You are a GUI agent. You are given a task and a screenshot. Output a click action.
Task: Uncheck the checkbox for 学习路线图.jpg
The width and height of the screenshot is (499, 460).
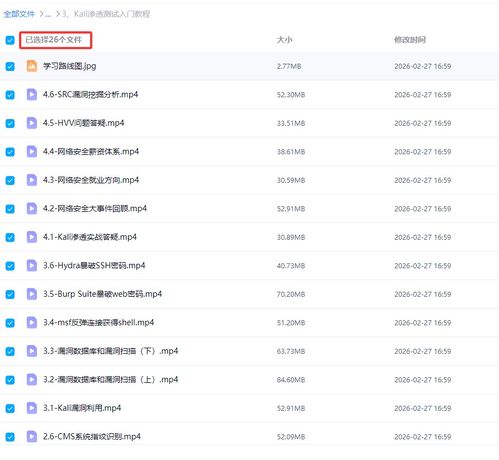(x=10, y=66)
